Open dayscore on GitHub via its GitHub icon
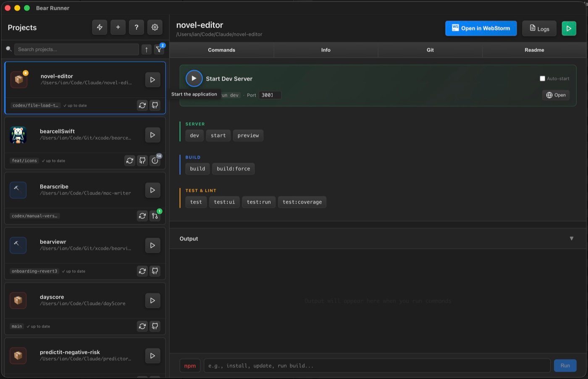 pos(155,326)
